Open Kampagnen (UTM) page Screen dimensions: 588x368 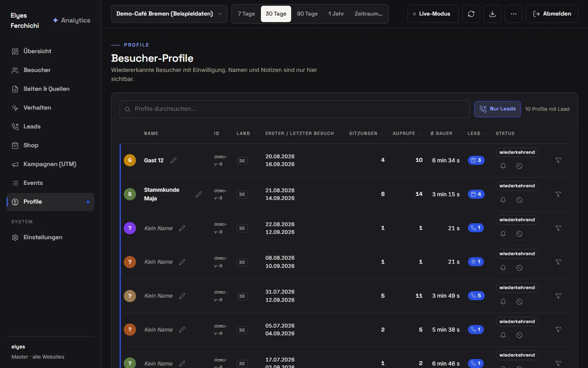(x=50, y=164)
